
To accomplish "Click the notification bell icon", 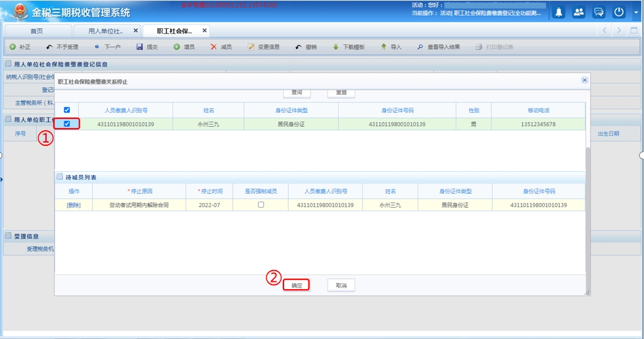I will [558, 12].
